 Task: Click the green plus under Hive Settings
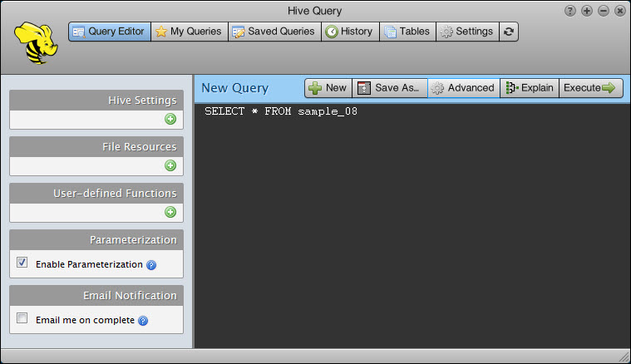pyautogui.click(x=170, y=119)
